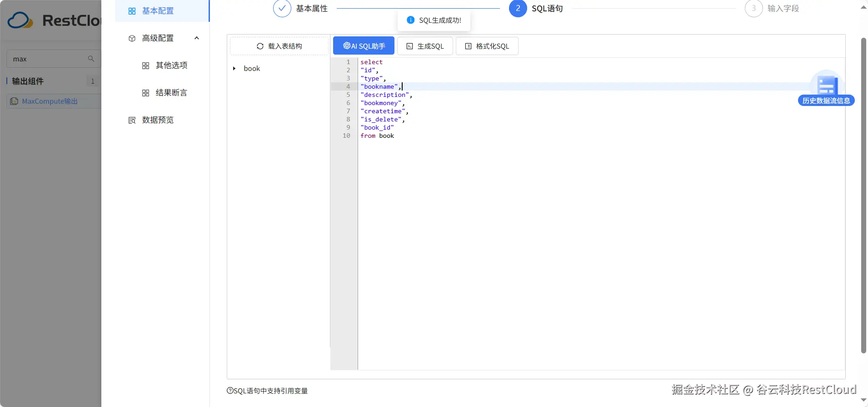
Task: Click the vertical page scrollbar
Action: [x=864, y=196]
